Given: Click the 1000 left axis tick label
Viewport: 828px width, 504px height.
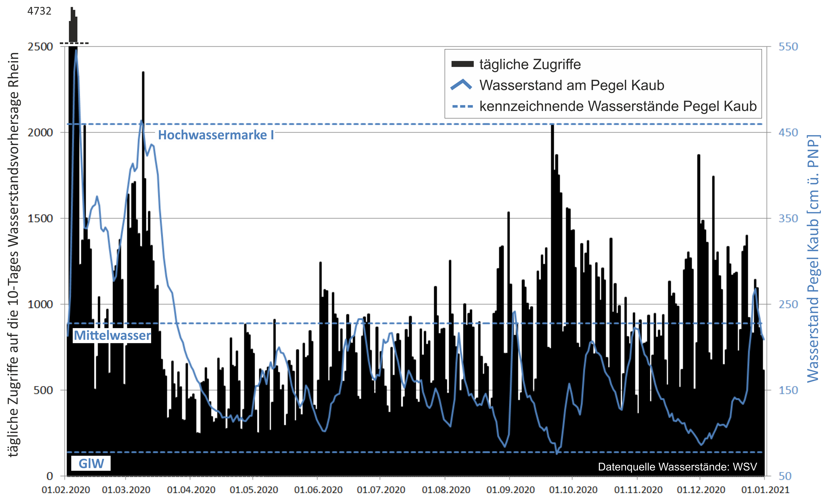Looking at the screenshot, I should click(x=40, y=304).
